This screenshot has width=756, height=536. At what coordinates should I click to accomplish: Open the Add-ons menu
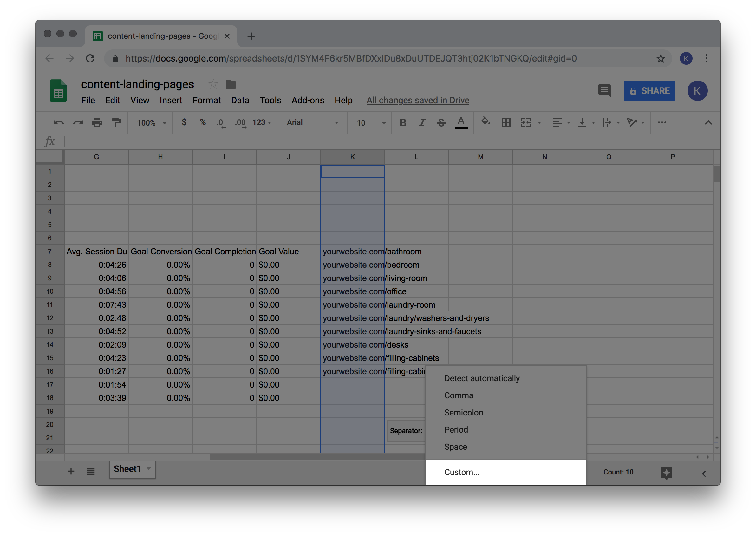308,100
